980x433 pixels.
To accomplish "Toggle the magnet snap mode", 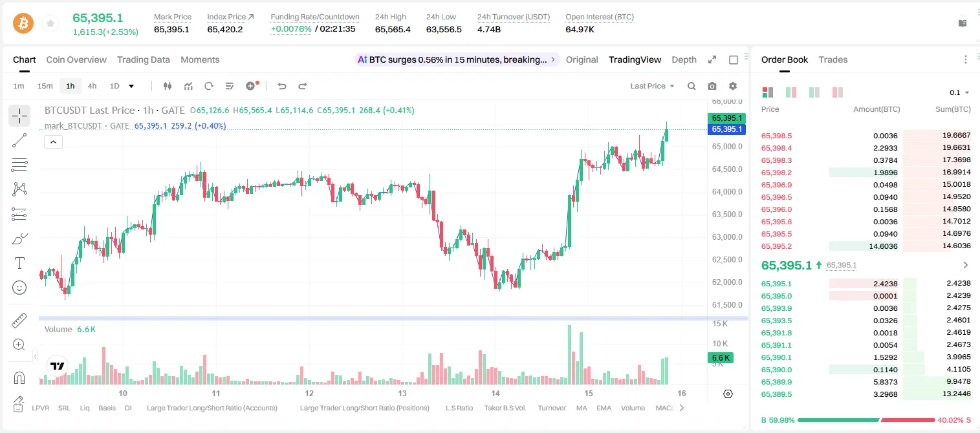I will 19,377.
